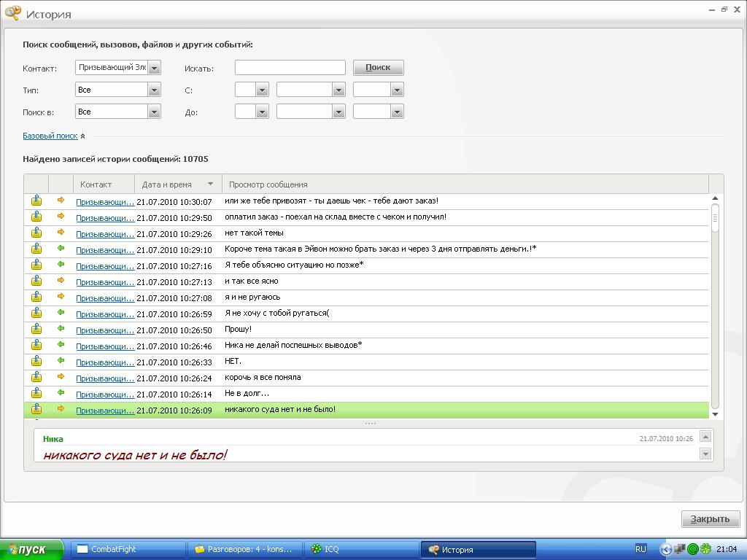
Task: Click preview pane scroll up button
Action: point(706,436)
